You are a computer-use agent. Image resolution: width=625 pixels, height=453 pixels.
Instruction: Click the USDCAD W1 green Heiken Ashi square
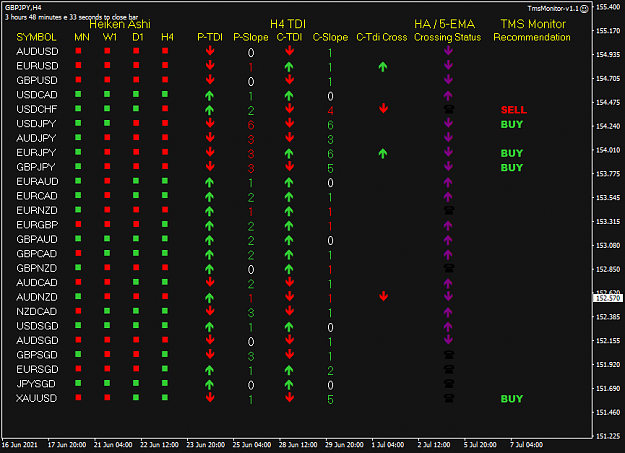[x=107, y=94]
